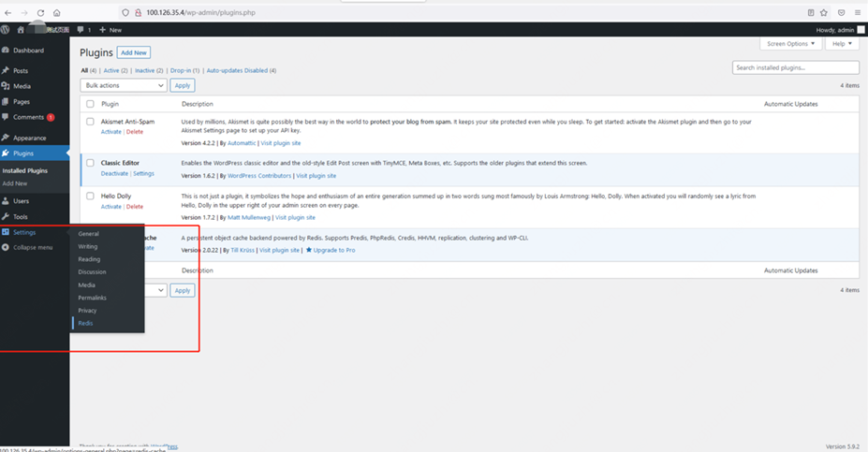Activate the Hello Dolly plugin
The height and width of the screenshot is (452, 868).
[110, 207]
